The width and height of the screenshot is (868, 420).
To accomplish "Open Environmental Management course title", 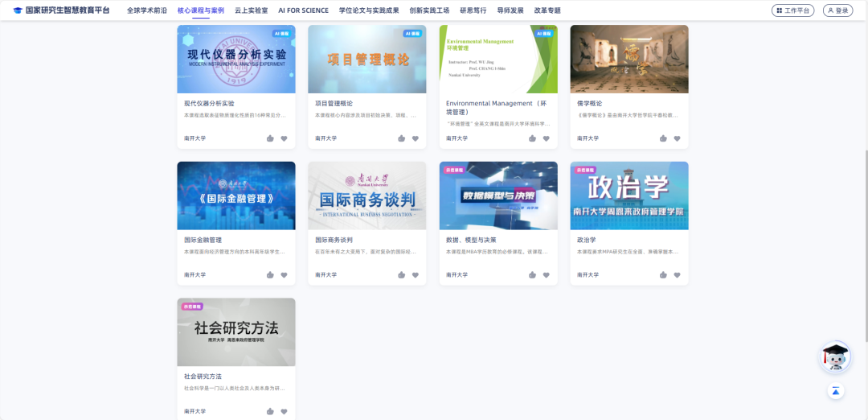I will click(497, 108).
